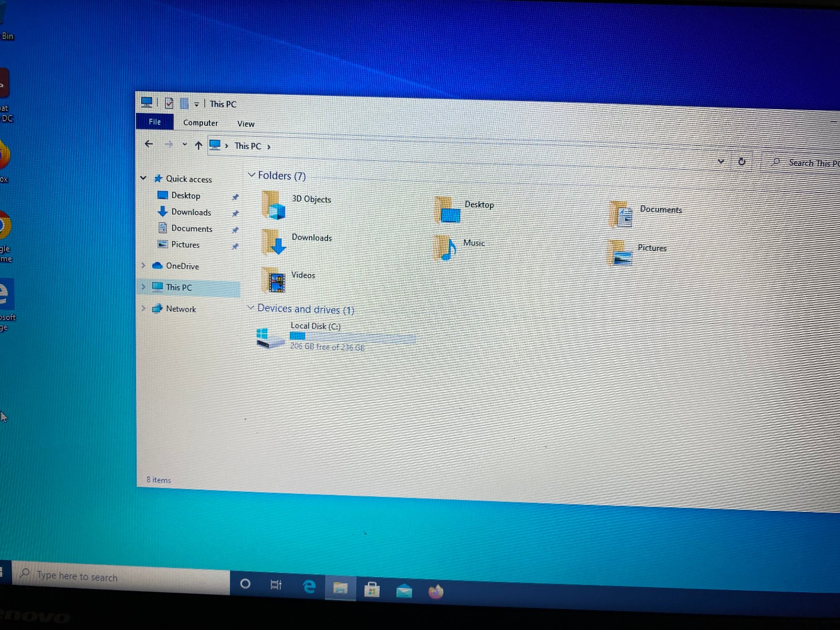
Task: Open Microsoft Store from the taskbar
Action: tap(372, 590)
